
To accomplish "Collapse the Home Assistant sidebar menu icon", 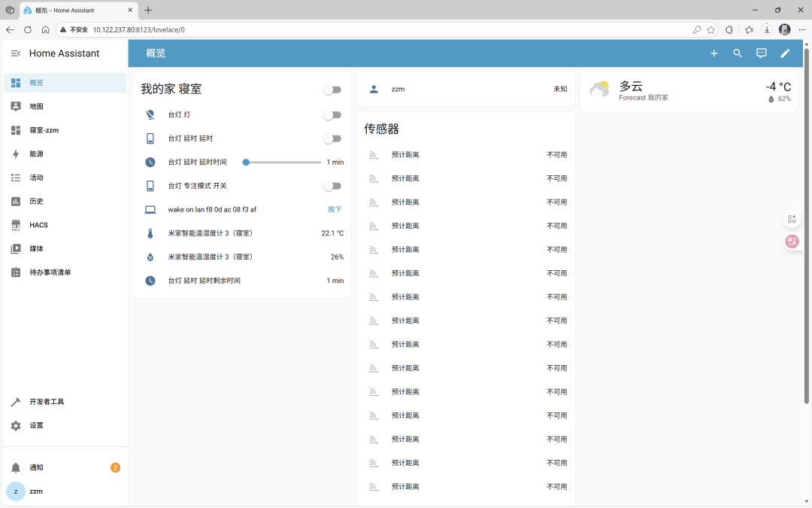I will 16,53.
